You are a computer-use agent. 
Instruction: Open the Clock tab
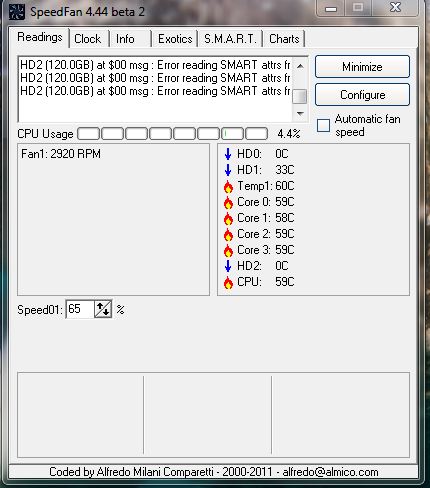click(x=87, y=39)
